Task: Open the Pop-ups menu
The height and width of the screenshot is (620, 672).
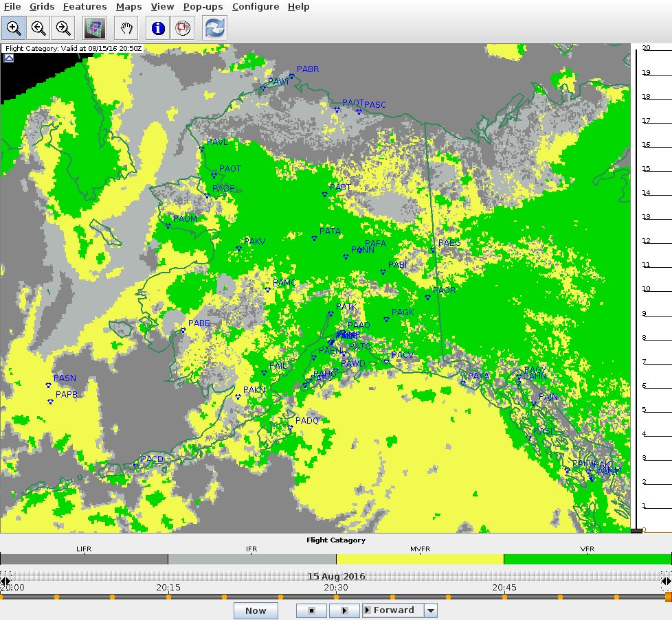Action: coord(203,7)
